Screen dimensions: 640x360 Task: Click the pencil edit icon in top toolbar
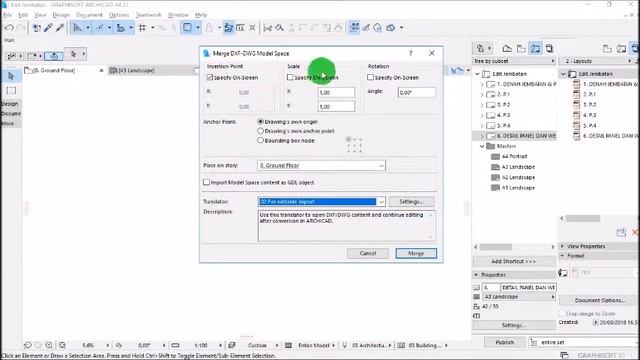366,28
